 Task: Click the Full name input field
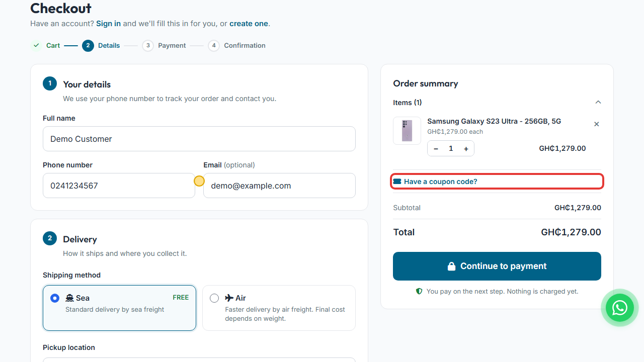pyautogui.click(x=199, y=139)
